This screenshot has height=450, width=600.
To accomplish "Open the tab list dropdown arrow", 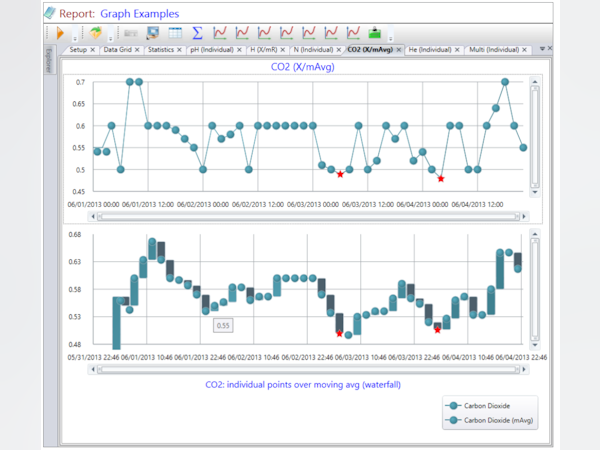I will pyautogui.click(x=542, y=49).
